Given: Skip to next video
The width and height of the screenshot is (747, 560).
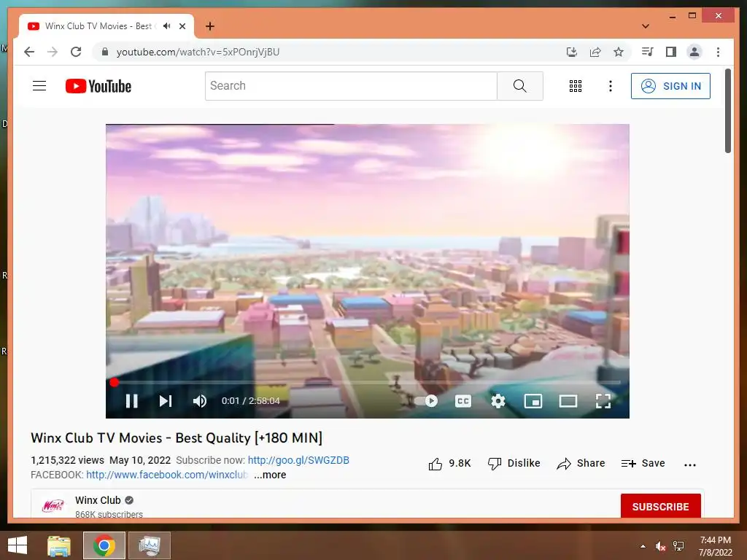Looking at the screenshot, I should point(166,401).
